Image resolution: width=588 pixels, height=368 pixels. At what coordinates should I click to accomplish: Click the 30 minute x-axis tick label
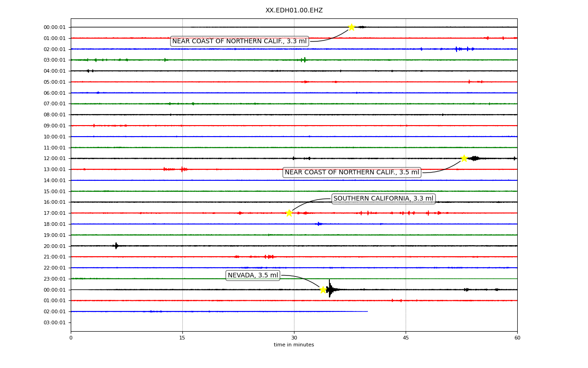(x=294, y=338)
